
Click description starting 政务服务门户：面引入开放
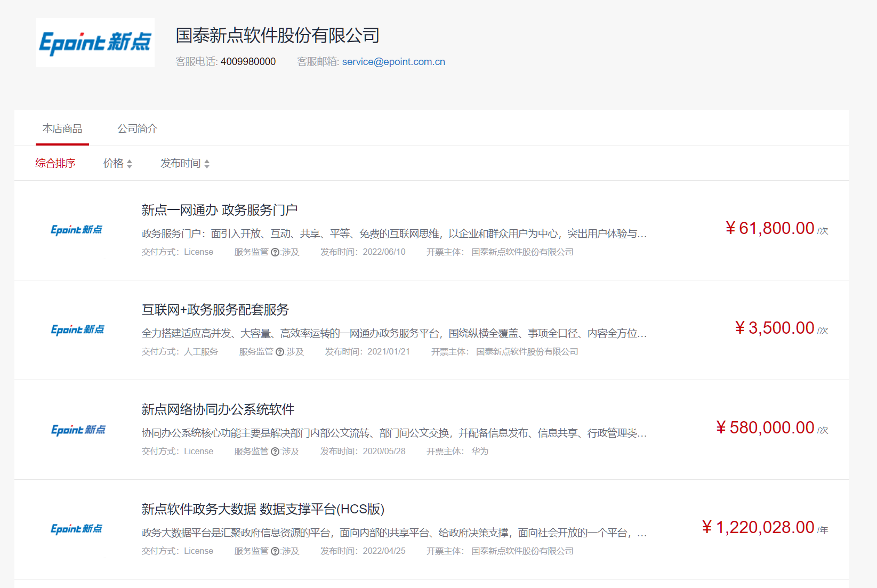[x=394, y=233]
